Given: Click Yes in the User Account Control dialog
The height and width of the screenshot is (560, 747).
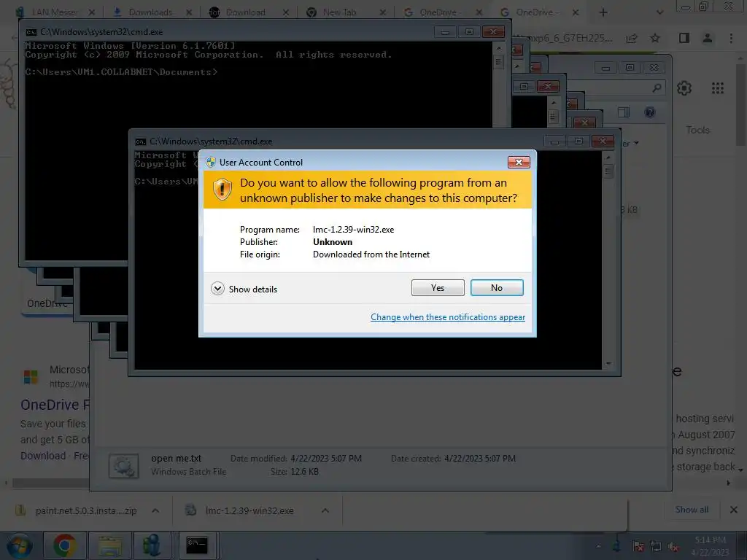Looking at the screenshot, I should 438,287.
